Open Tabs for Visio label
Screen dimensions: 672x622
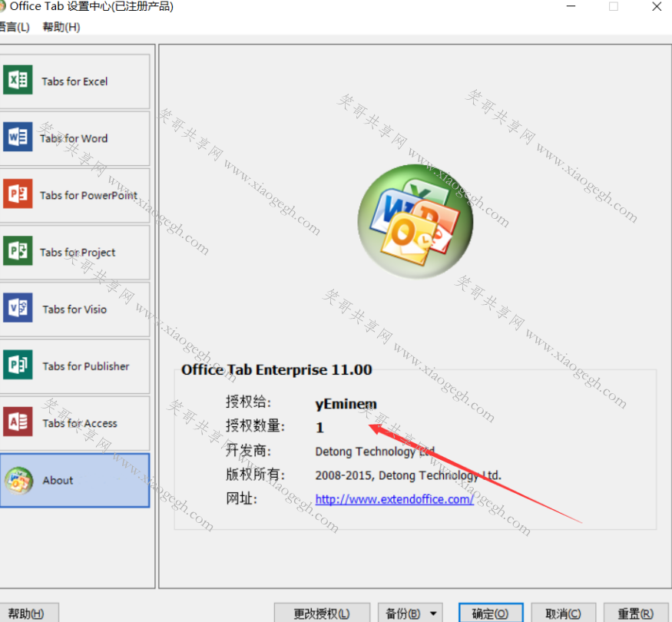74,309
